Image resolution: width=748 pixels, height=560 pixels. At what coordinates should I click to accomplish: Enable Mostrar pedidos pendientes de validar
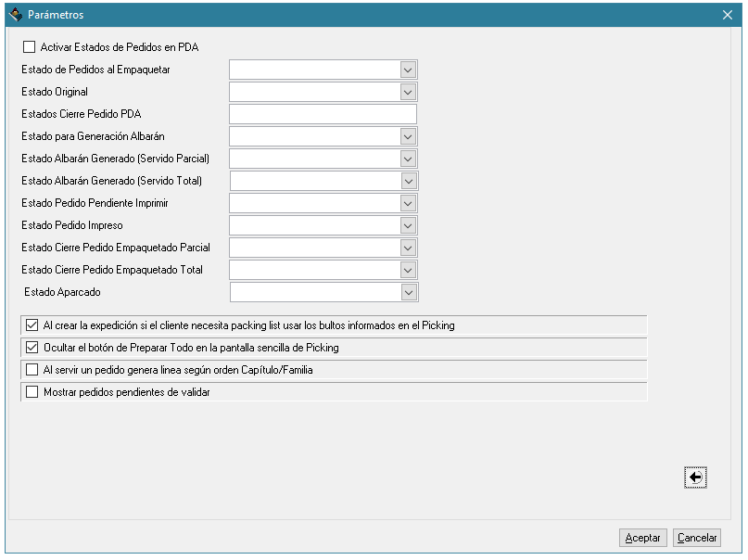click(32, 392)
